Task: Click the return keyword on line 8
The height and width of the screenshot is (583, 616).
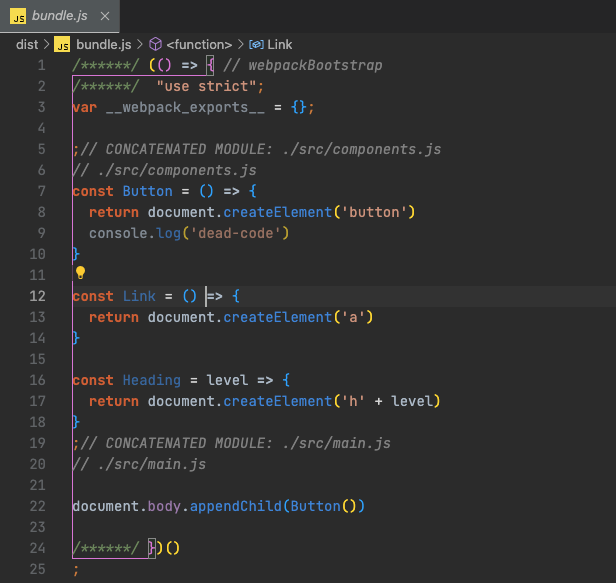Action: point(114,213)
